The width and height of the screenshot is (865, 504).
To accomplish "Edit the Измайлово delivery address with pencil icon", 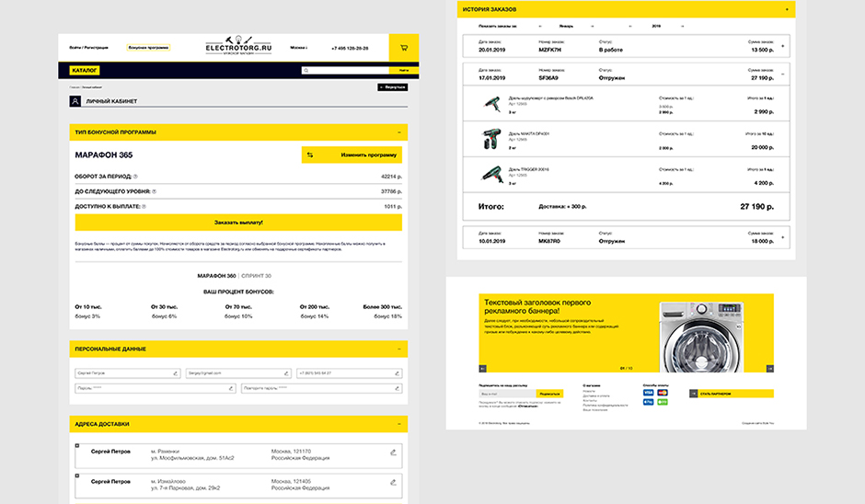I will click(x=393, y=482).
